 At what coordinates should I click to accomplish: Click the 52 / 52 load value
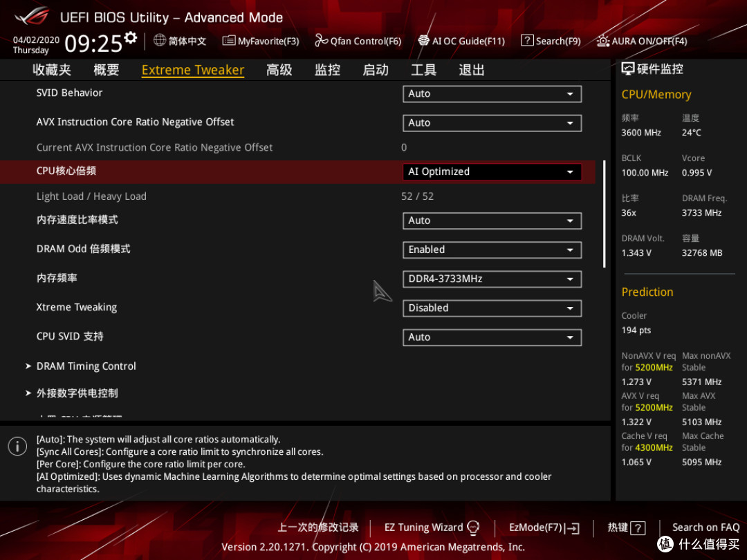(417, 196)
